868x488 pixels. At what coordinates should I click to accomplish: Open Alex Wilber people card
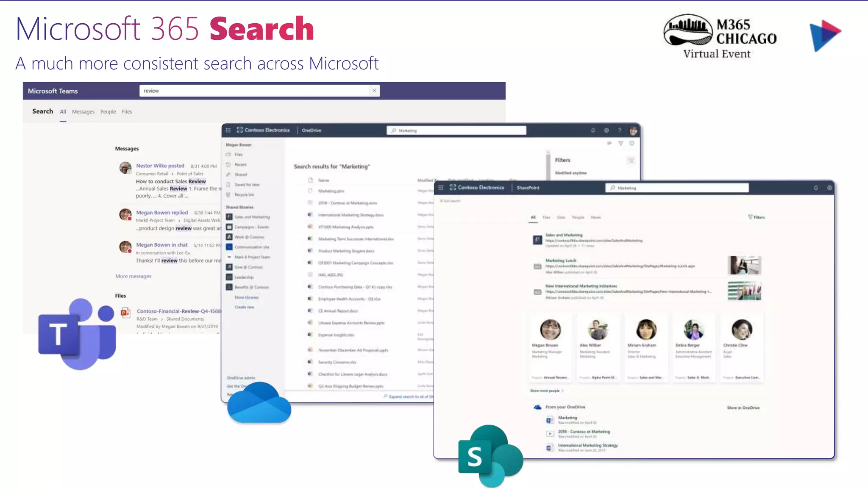pos(598,348)
